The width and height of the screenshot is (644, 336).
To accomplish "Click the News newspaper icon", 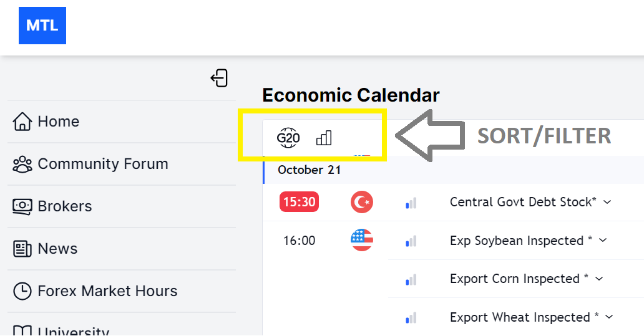I will (x=22, y=249).
